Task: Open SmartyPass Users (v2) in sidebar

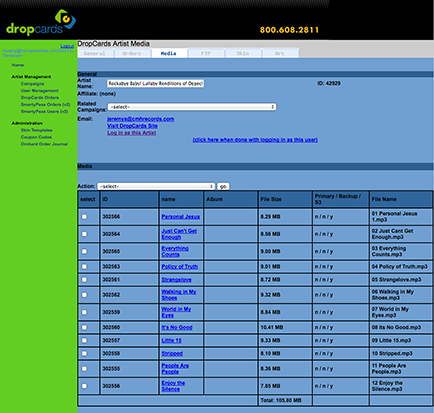Action: point(44,112)
